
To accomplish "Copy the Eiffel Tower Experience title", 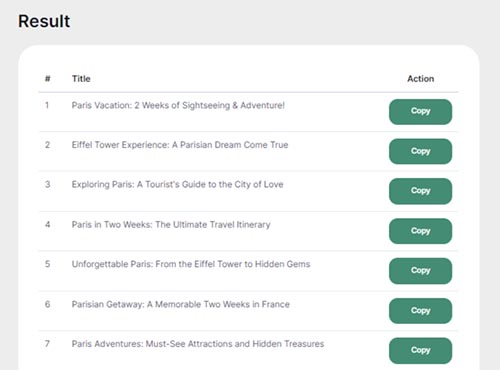I will point(420,151).
